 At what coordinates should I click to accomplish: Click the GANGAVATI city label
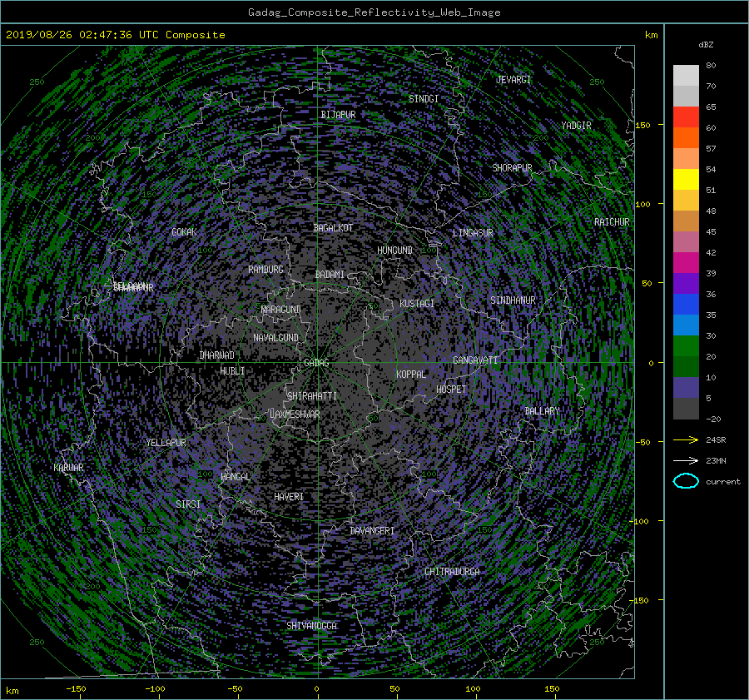[x=475, y=360]
